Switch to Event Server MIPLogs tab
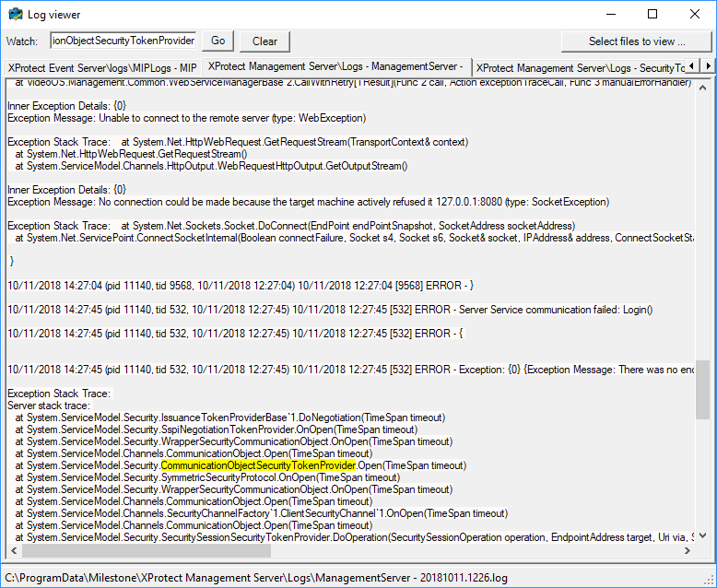This screenshot has width=717, height=588. click(102, 68)
